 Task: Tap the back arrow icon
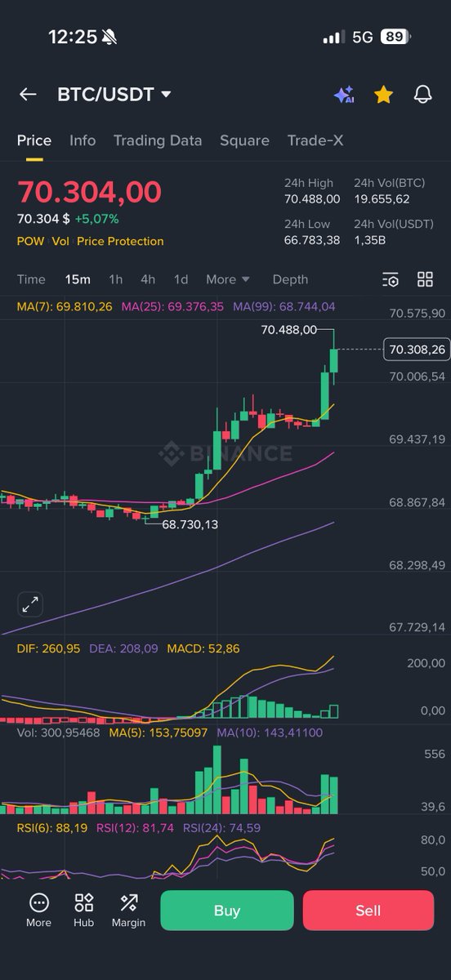click(x=28, y=95)
